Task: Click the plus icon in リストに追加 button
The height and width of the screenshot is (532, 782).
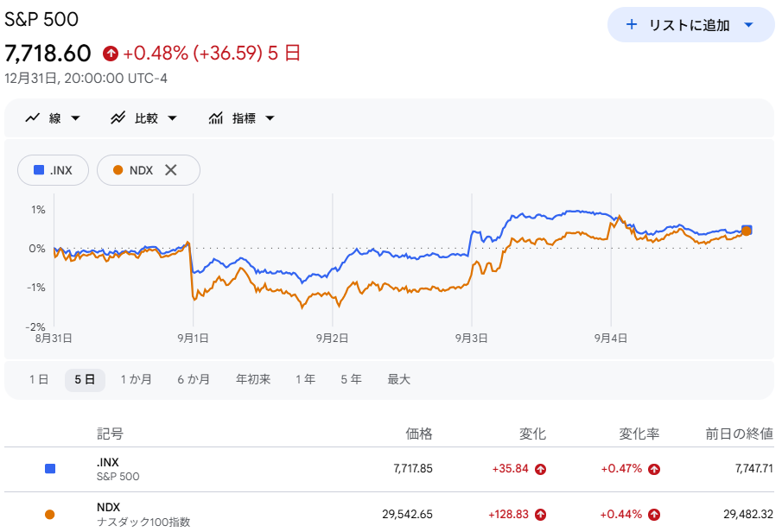Action: point(632,24)
